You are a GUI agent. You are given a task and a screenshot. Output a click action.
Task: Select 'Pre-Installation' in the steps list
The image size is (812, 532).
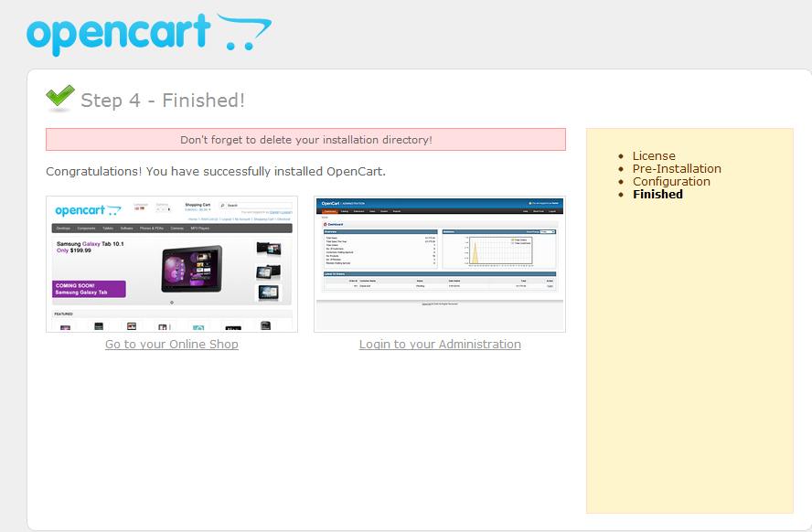point(677,169)
